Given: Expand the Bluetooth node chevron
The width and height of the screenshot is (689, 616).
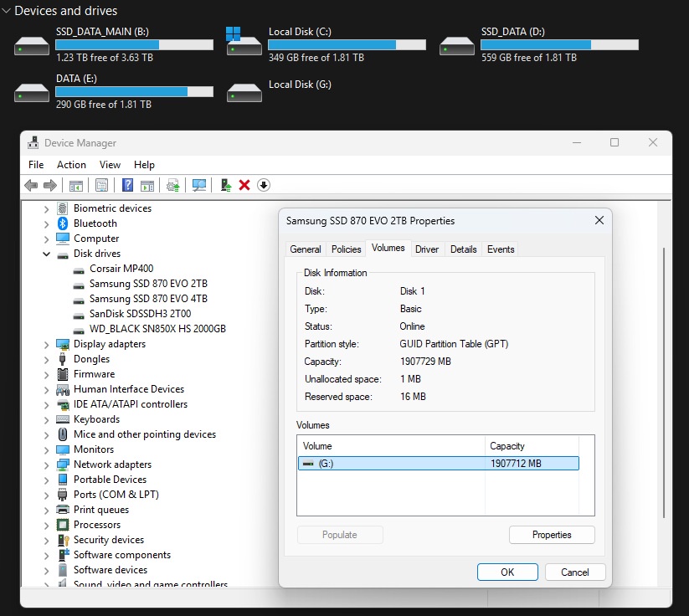Looking at the screenshot, I should (x=46, y=224).
